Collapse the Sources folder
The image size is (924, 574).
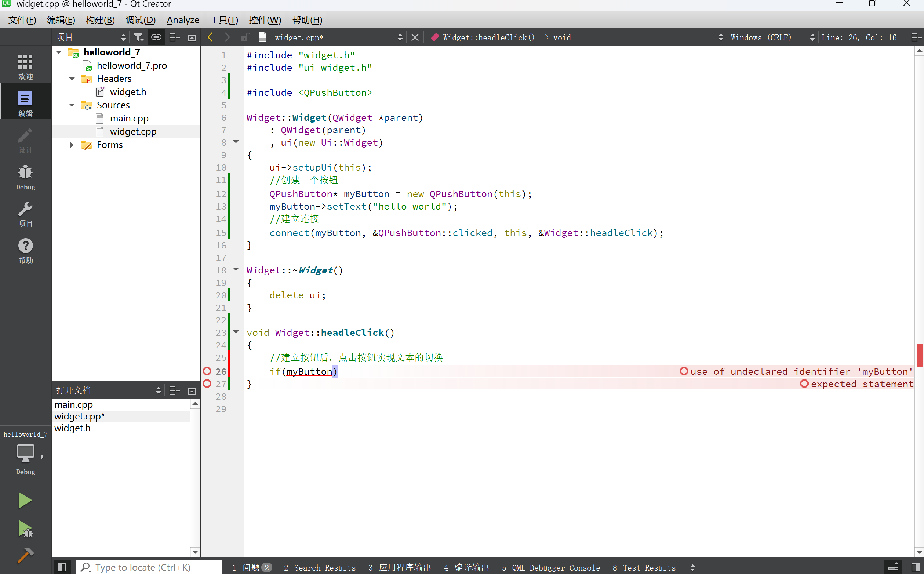(x=72, y=105)
